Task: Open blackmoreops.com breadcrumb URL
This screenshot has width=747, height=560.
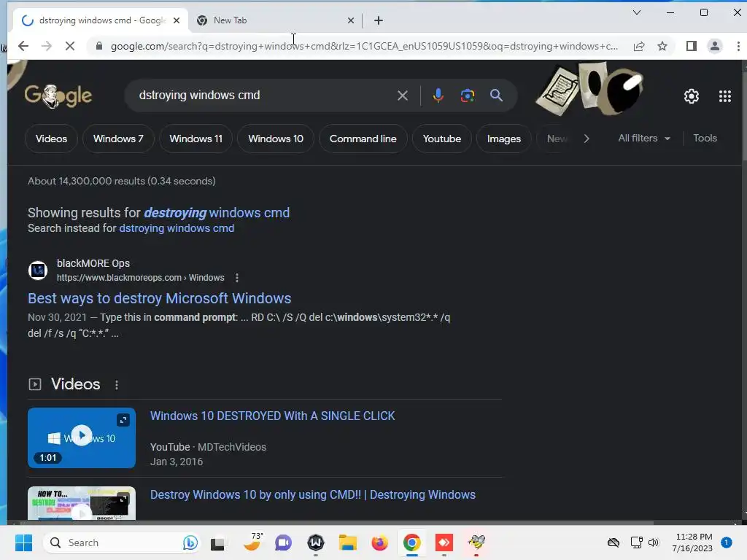Action: click(140, 278)
